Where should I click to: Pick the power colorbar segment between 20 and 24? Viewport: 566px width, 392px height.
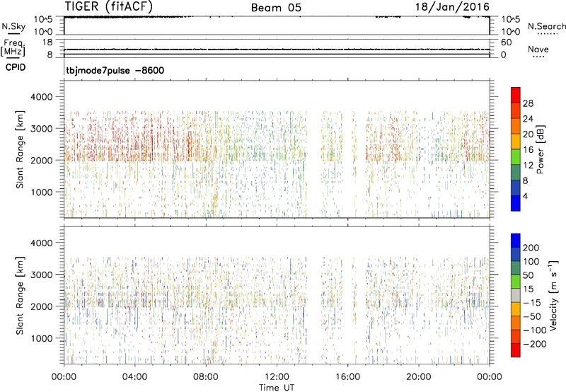point(516,126)
